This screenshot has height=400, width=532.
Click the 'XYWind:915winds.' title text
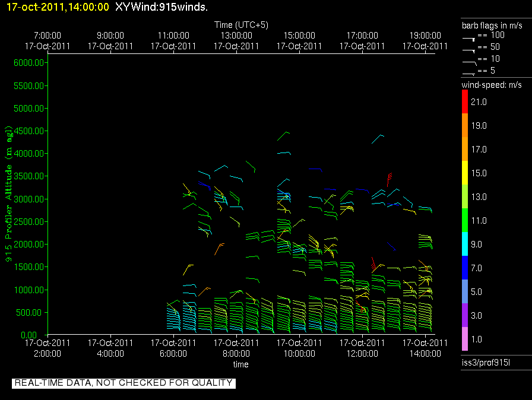(x=161, y=7)
